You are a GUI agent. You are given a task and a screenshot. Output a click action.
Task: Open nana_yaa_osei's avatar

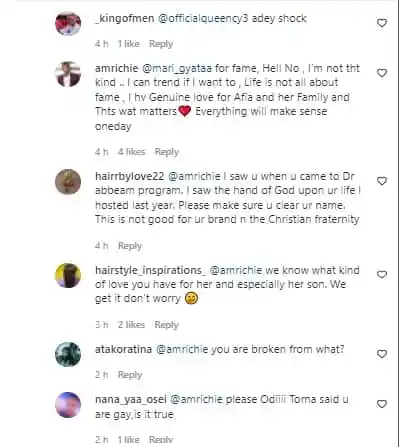tap(68, 405)
